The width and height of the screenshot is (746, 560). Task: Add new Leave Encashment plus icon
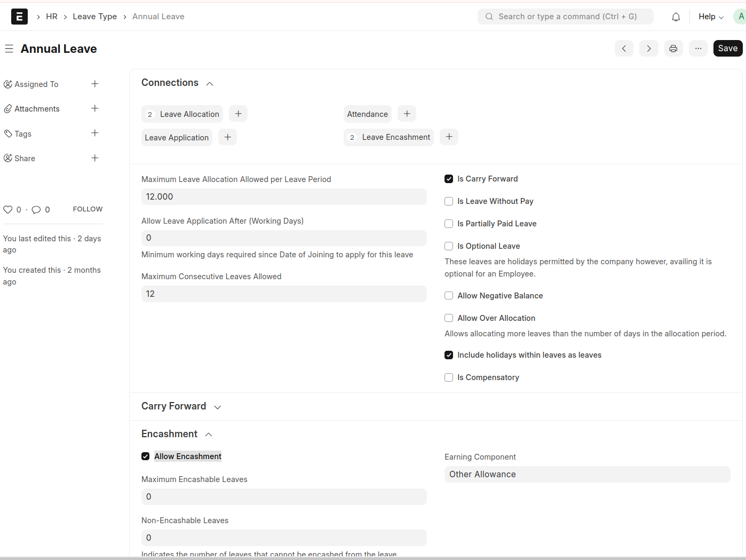pyautogui.click(x=449, y=137)
